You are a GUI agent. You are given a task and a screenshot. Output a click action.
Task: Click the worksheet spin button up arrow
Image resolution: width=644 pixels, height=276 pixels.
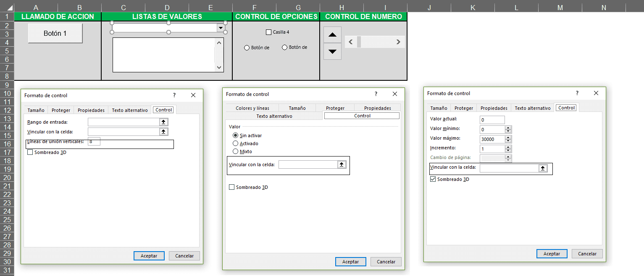tap(332, 34)
